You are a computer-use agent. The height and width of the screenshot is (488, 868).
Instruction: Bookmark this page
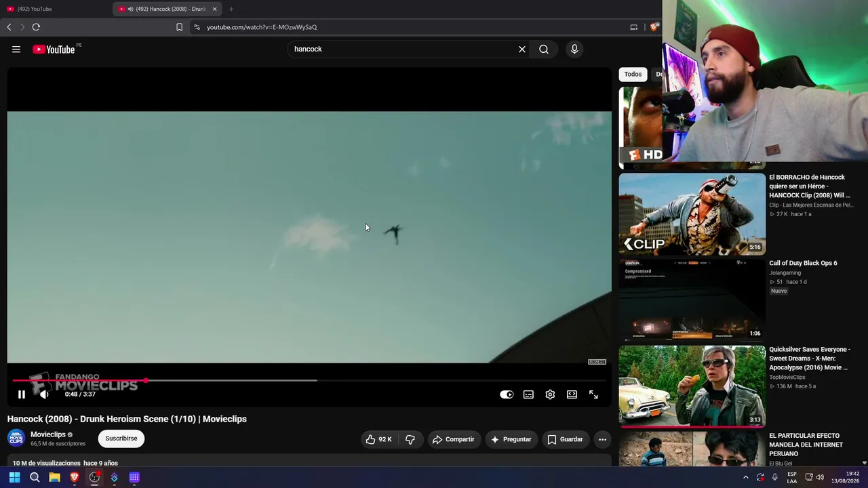[179, 27]
